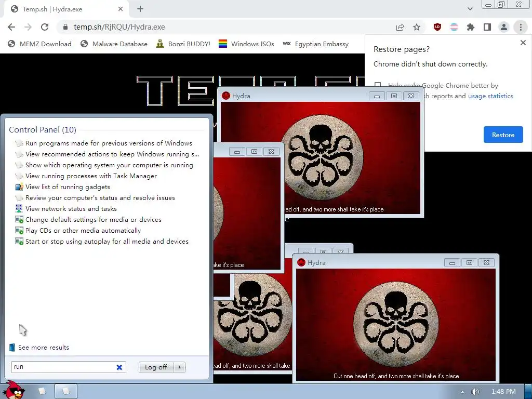Click the red Hydra icon in lower-right Hydra window title
The width and height of the screenshot is (532, 399).
[x=301, y=262]
